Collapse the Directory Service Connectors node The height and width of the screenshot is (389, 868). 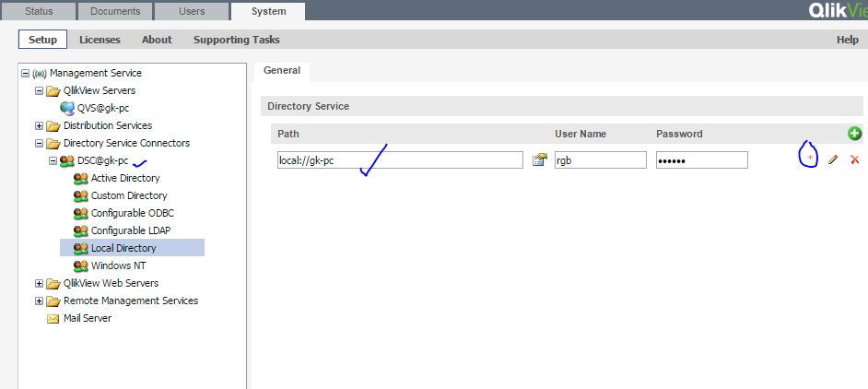[x=39, y=143]
